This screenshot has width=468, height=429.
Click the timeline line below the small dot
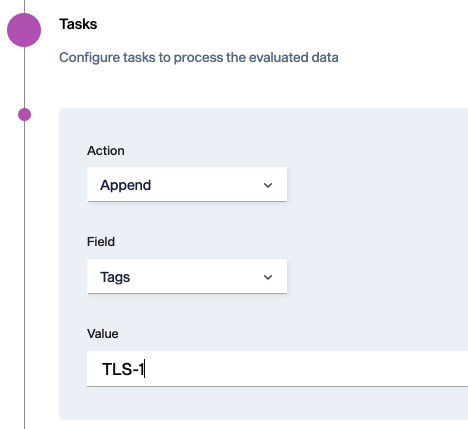[x=24, y=275]
